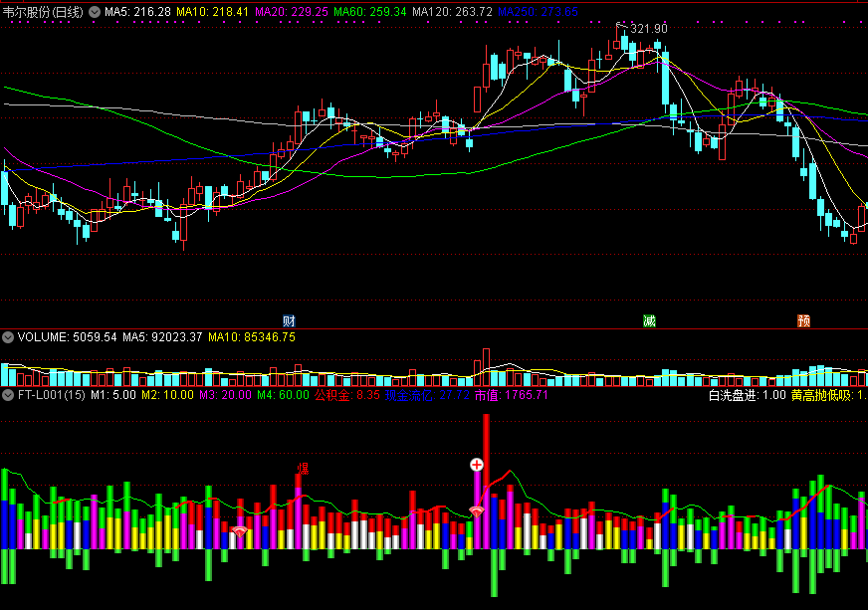The width and height of the screenshot is (868, 610).
Task: Open the 减 shareholder reduction marker
Action: click(x=649, y=321)
